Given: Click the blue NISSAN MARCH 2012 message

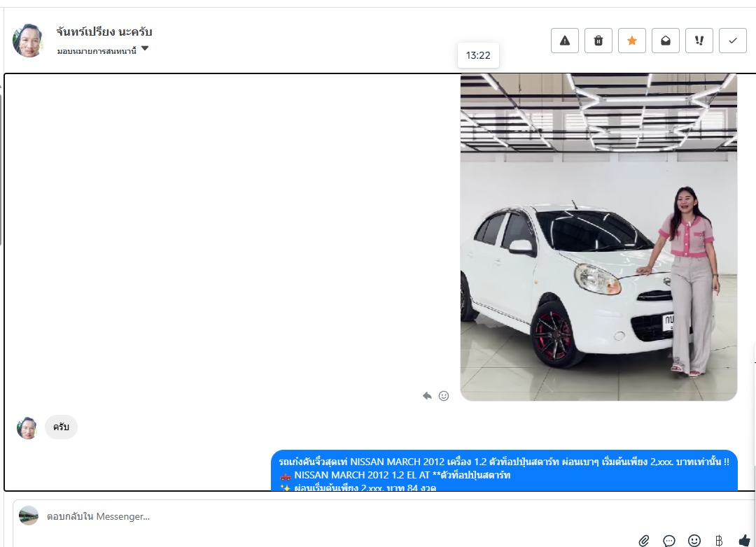Looking at the screenshot, I should point(504,470).
